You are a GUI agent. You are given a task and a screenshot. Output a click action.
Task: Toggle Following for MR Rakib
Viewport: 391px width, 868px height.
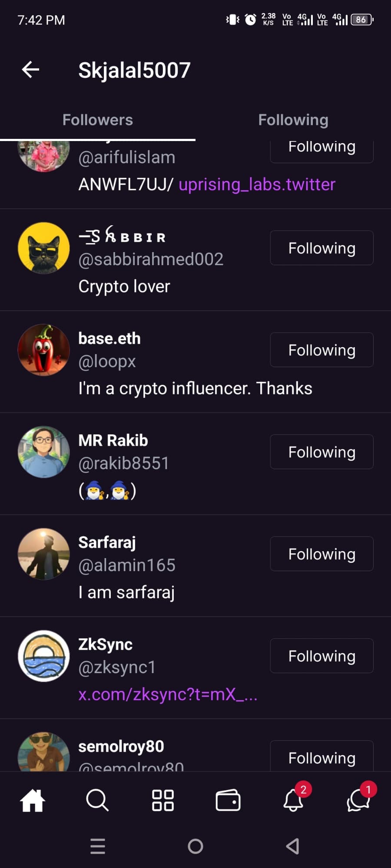click(321, 452)
